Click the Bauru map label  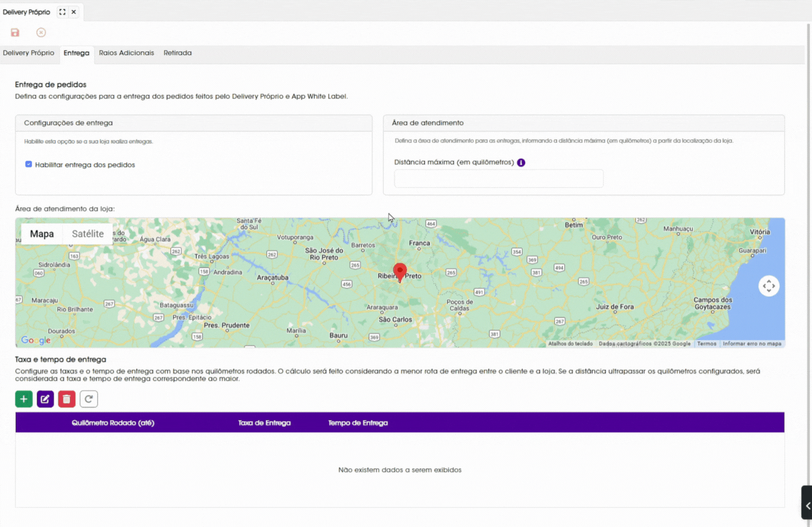339,335
